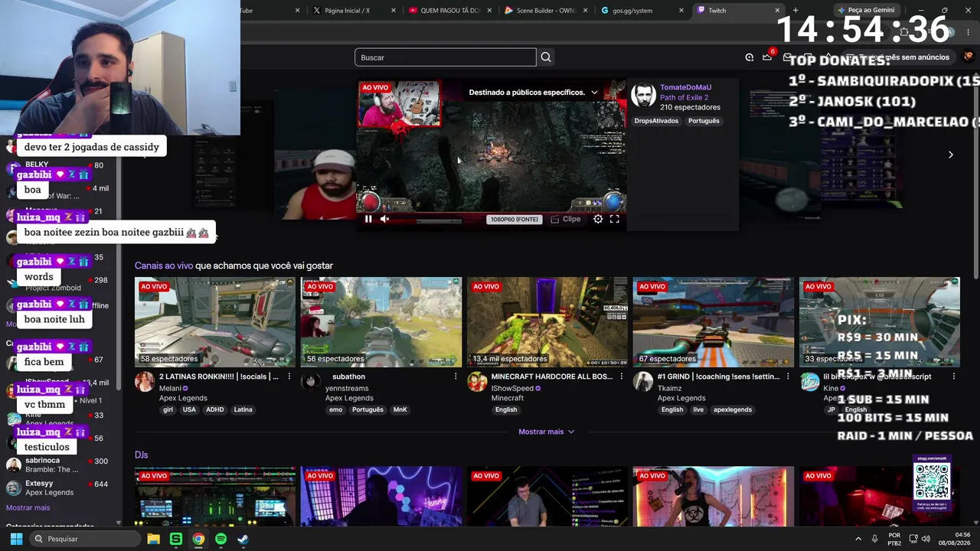This screenshot has width=980, height=551.
Task: Open File Explorer from the taskbar
Action: coord(153,539)
